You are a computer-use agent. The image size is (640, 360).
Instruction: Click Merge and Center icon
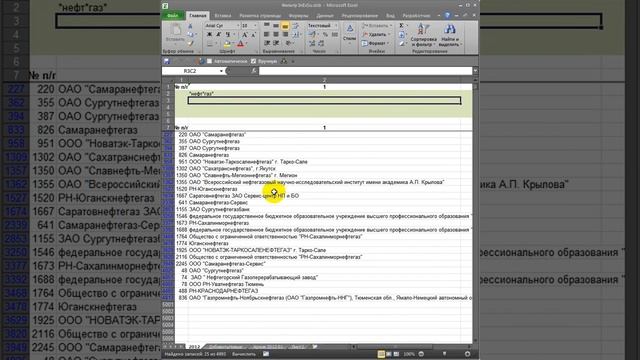point(296,35)
